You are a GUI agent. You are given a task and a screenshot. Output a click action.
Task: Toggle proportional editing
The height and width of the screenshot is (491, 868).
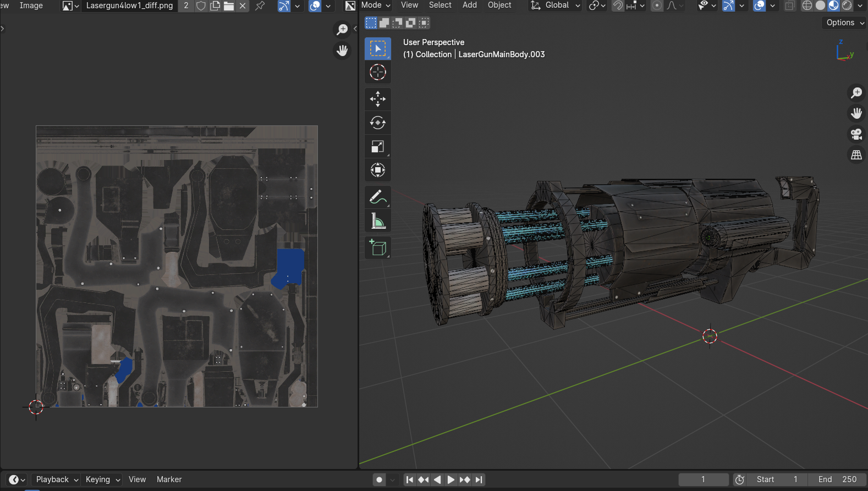[x=657, y=5]
